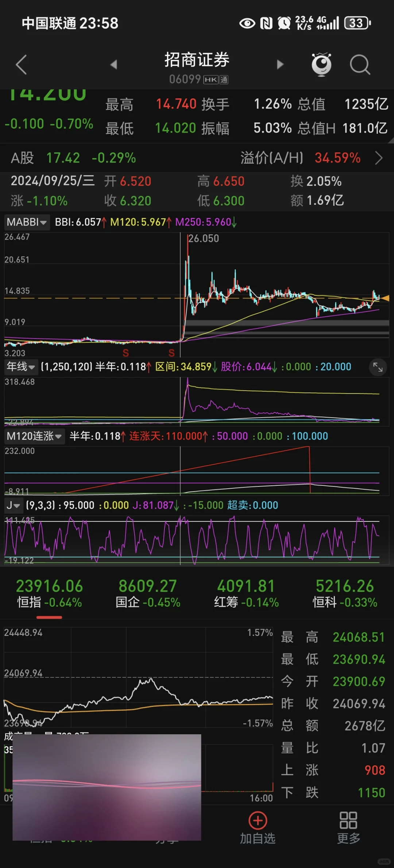Tap the M250:5.960 indicator value
The width and height of the screenshot is (394, 868).
pyautogui.click(x=206, y=222)
